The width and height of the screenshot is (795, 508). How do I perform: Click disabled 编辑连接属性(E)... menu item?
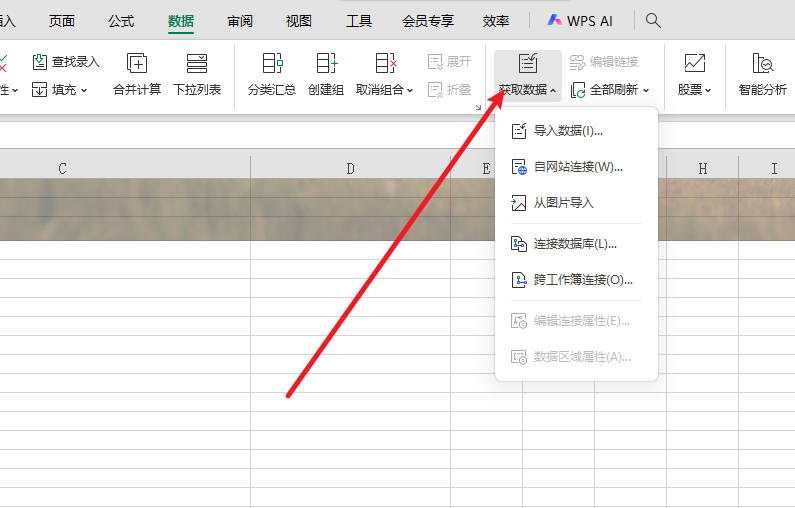[x=576, y=321]
